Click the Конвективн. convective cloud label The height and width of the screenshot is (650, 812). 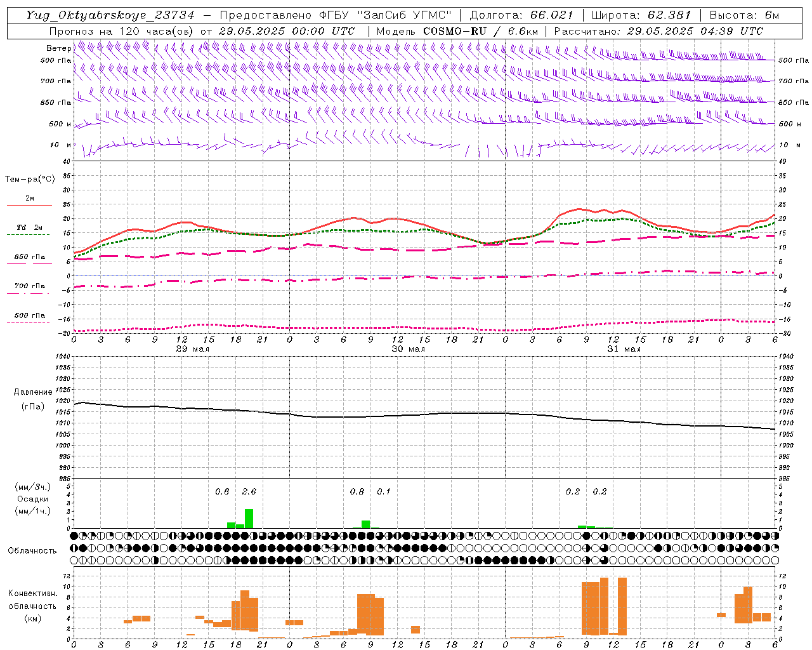(x=33, y=594)
